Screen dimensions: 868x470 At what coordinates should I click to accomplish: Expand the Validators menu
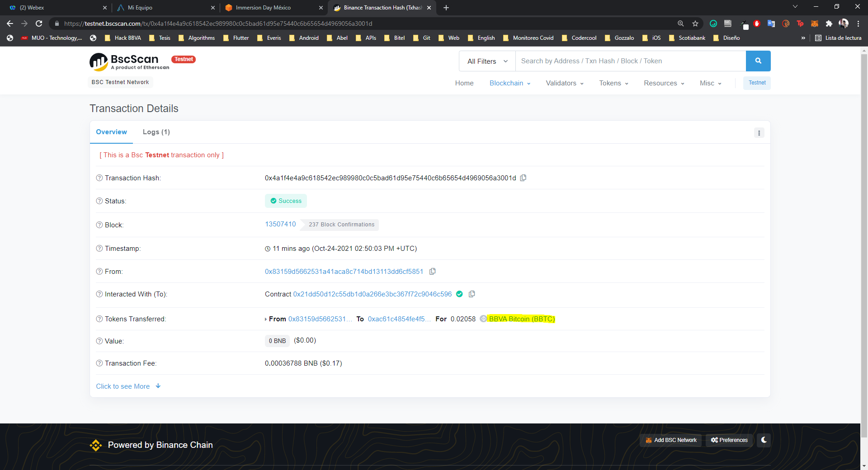pos(565,83)
